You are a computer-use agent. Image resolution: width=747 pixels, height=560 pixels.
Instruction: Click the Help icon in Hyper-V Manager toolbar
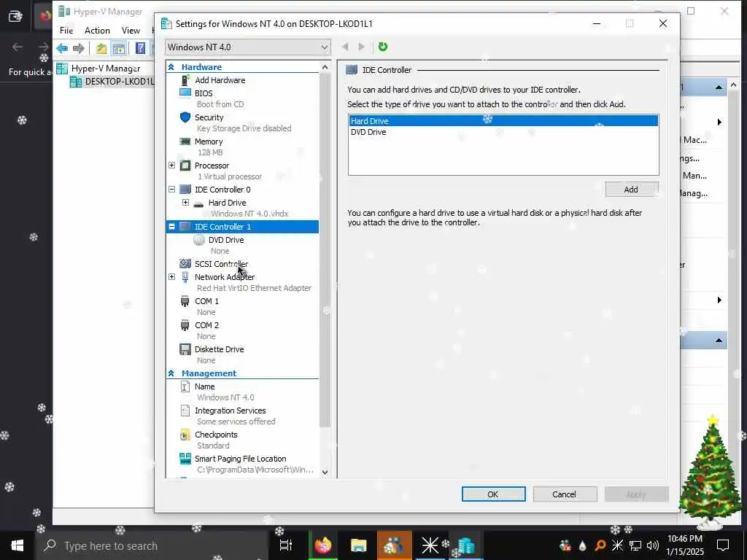pos(140,48)
